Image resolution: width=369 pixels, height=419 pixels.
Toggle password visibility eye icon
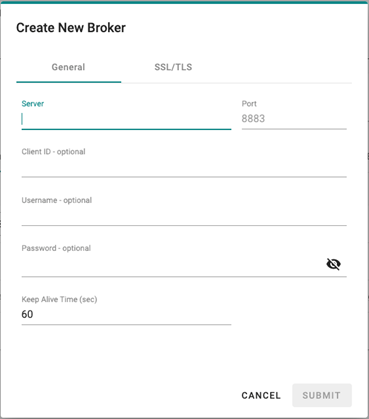coord(333,264)
